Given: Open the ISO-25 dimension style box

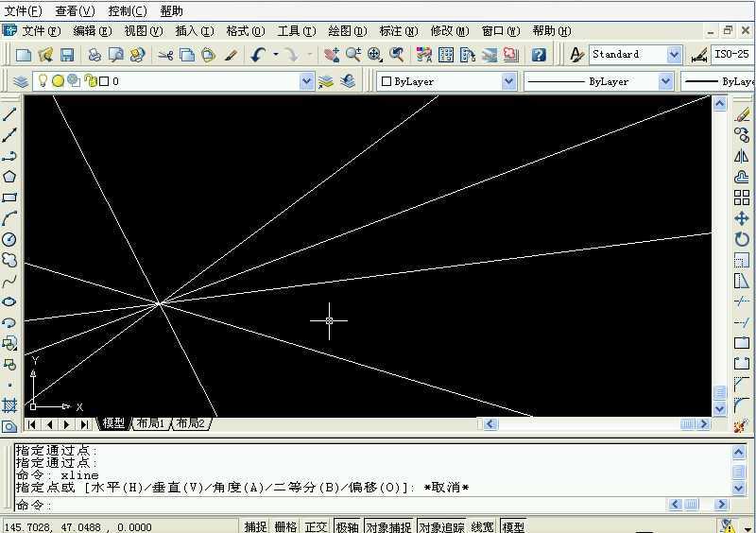Looking at the screenshot, I should pyautogui.click(x=731, y=55).
